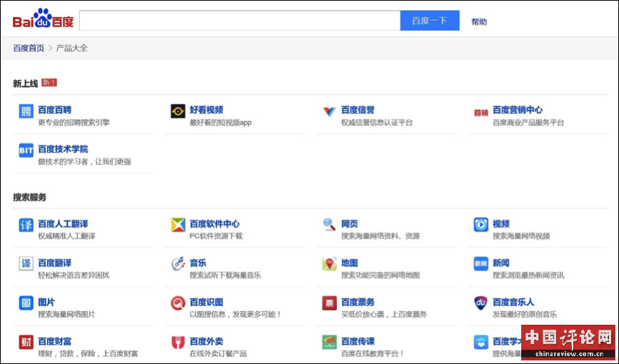Click description 更专业的招聘搜索引擎
Screen dimensions: 619x364
(x=74, y=122)
